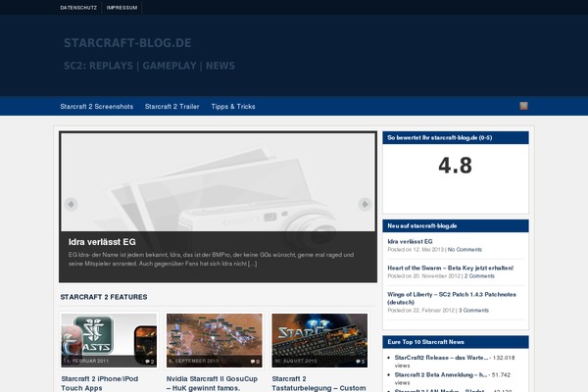Screen dimensions: 588x392
Task: Open Starcraft 2 Screenshots menu item
Action: pos(97,107)
